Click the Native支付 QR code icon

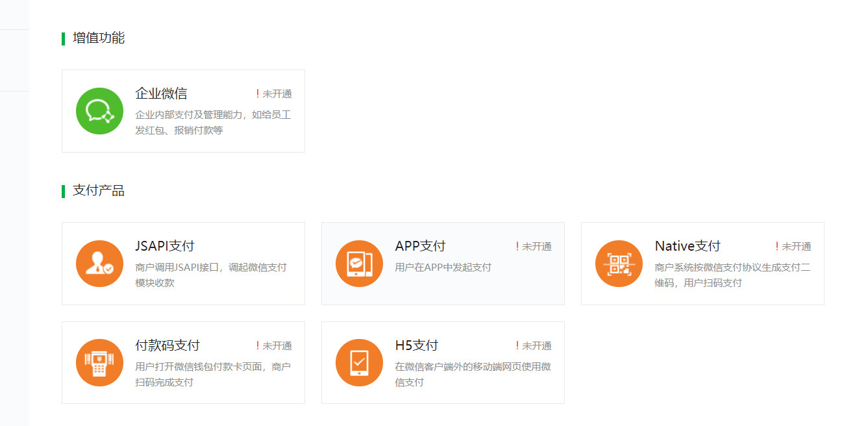pos(619,264)
